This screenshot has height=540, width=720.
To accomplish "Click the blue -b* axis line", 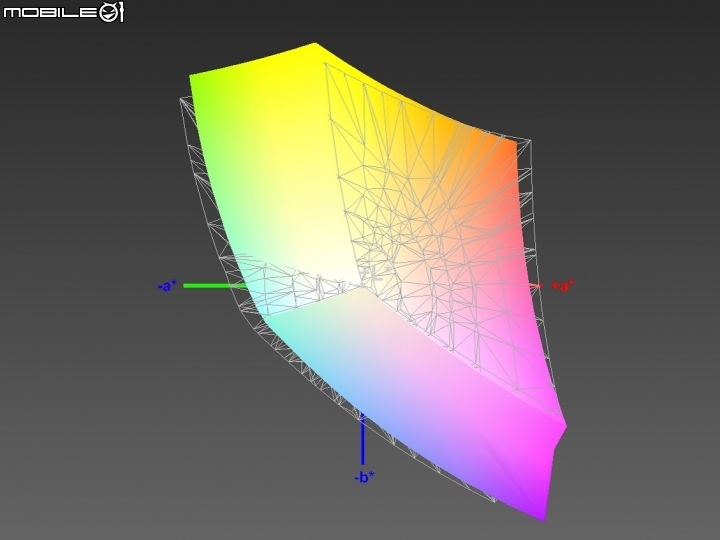I will [363, 439].
